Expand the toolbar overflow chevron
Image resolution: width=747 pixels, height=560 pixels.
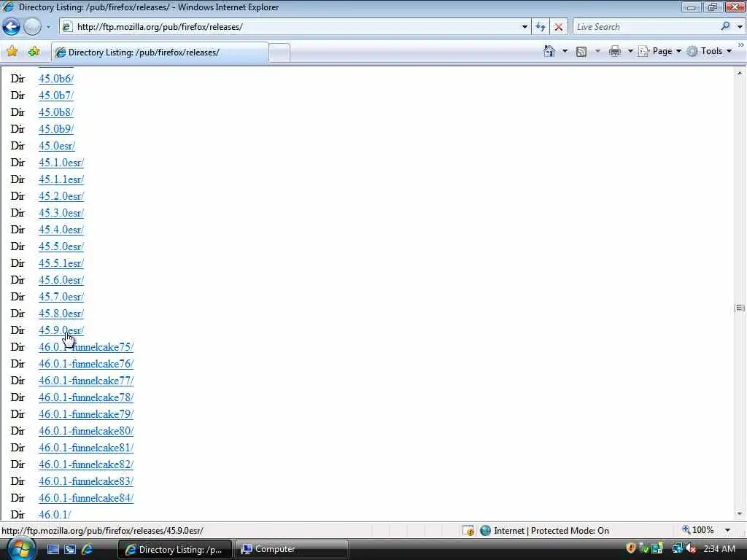click(x=741, y=45)
